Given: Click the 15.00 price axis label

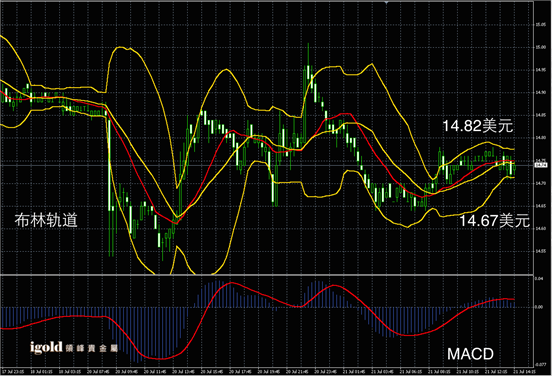Looking at the screenshot, I should [541, 47].
